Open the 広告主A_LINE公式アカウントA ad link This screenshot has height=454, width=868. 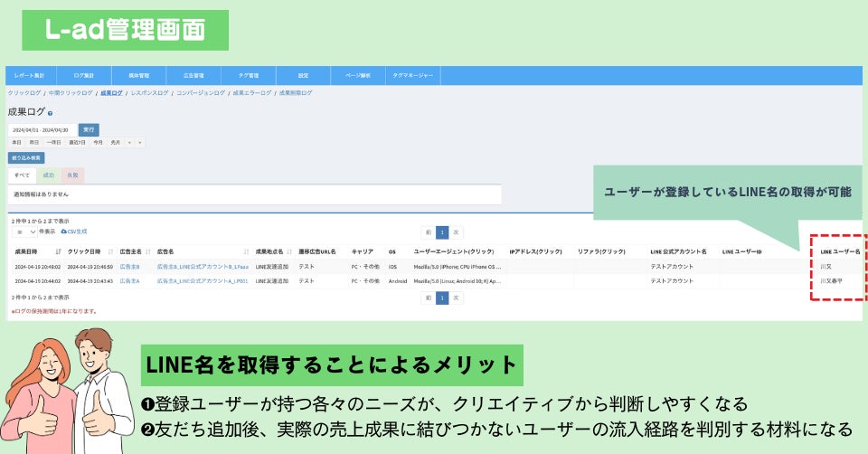(202, 281)
